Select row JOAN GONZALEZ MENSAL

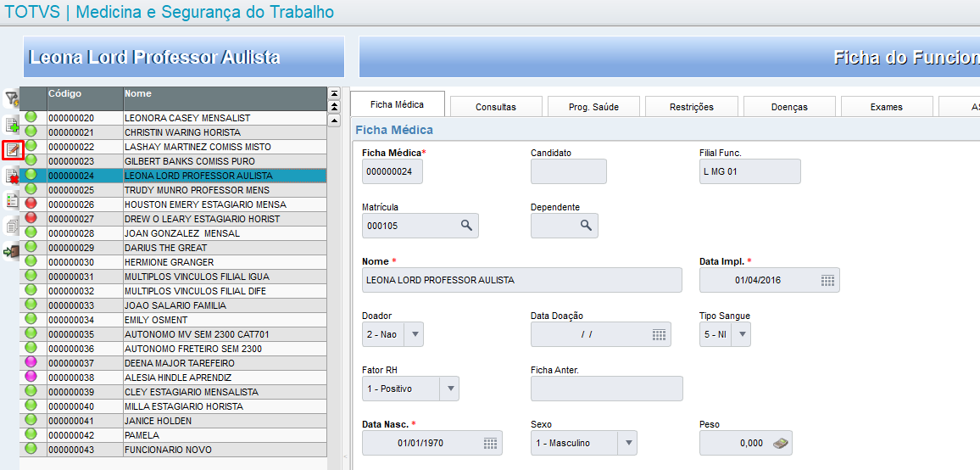click(x=173, y=232)
